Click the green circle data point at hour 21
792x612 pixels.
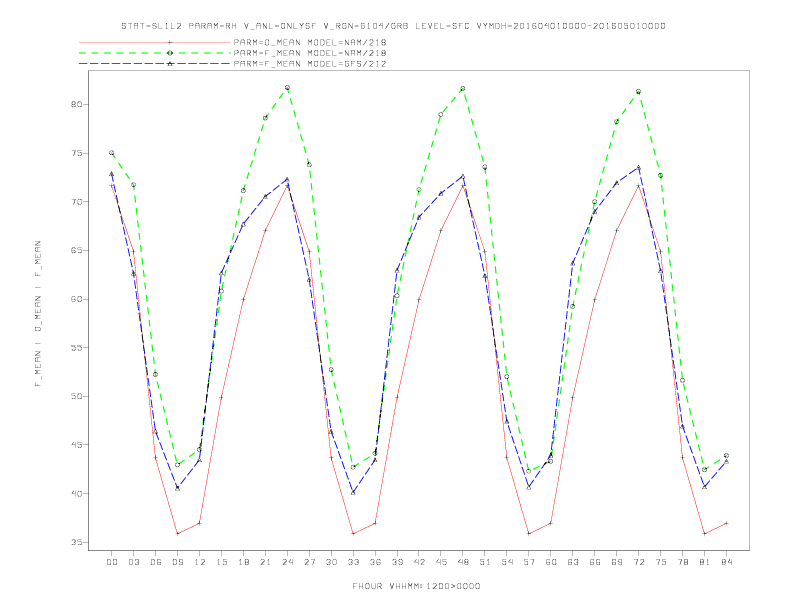coord(265,118)
